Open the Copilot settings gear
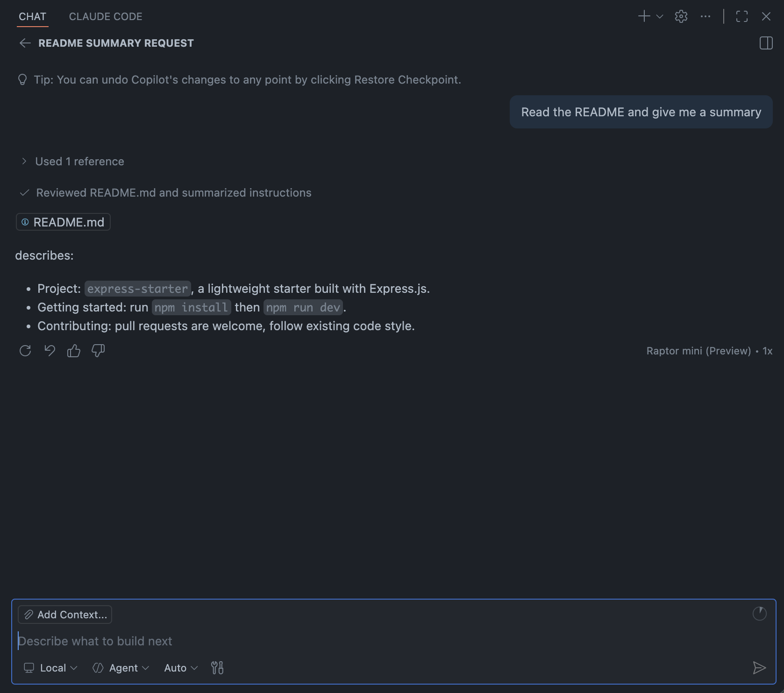 pos(681,16)
